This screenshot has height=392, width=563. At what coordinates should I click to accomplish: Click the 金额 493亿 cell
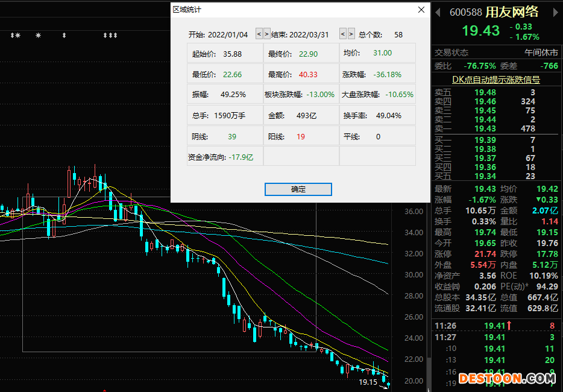pyautogui.click(x=301, y=115)
